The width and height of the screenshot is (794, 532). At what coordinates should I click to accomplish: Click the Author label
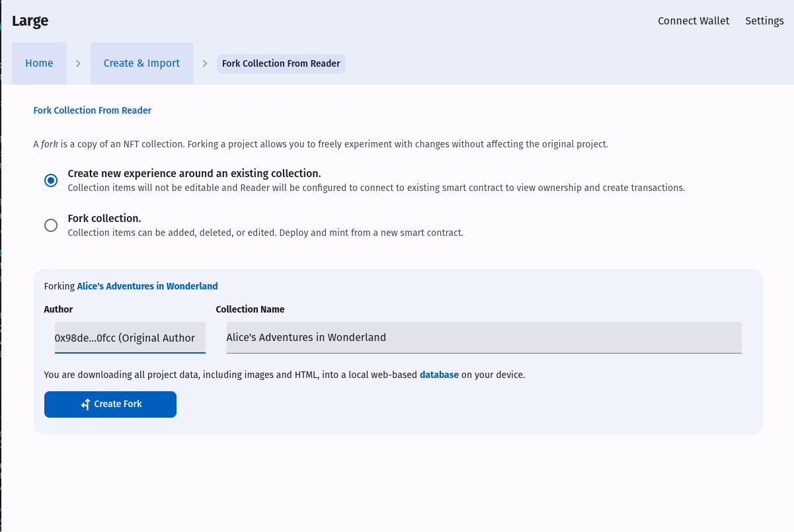[x=58, y=309]
